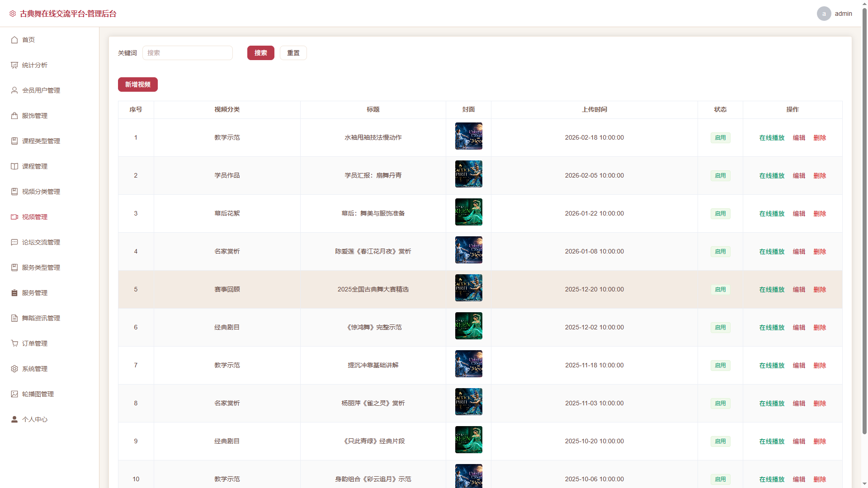This screenshot has width=868, height=488.
Task: Click 删除 for 陈爱莲《春江花月夜》赏析
Action: coord(820,252)
